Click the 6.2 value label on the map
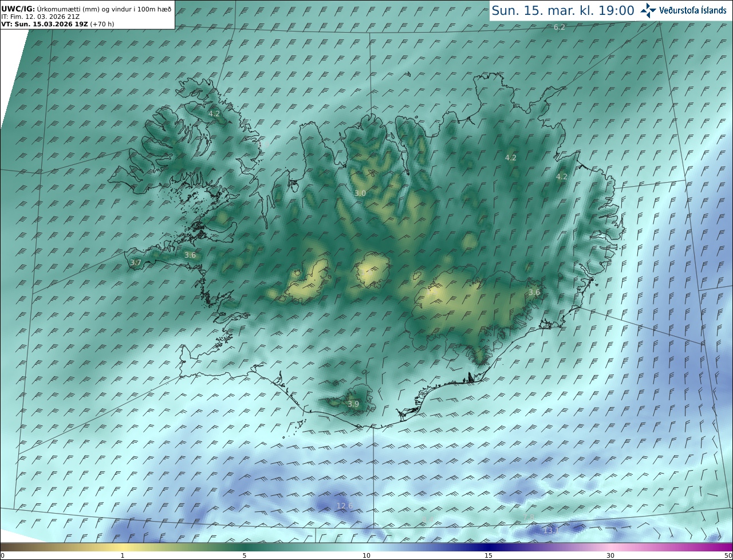Viewport: 733px width, 560px height. pos(559,27)
